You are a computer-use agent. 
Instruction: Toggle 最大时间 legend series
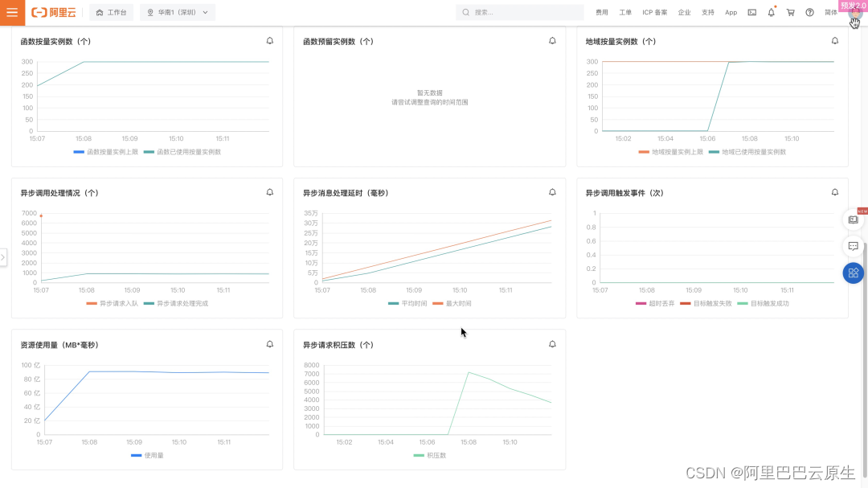pyautogui.click(x=452, y=304)
